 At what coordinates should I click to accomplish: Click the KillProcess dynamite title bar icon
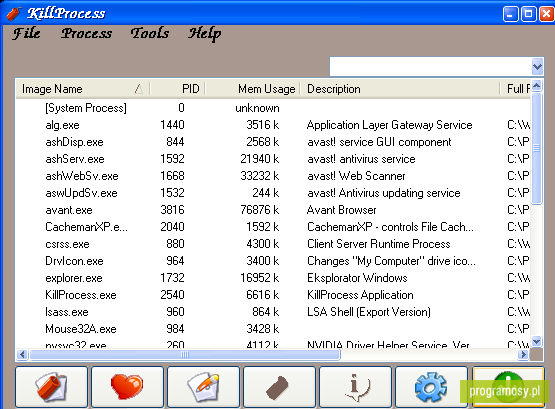[x=14, y=13]
